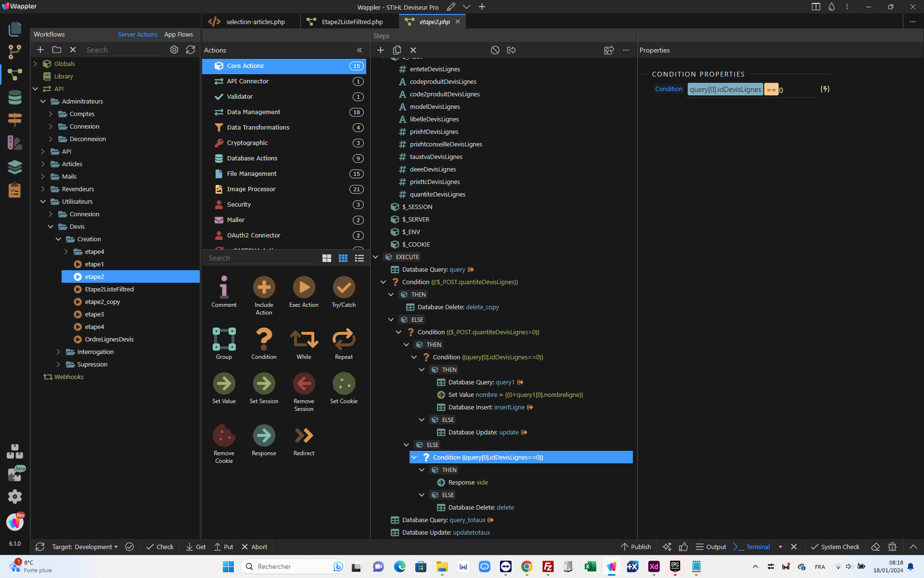Image resolution: width=924 pixels, height=578 pixels.
Task: Open Excel from the Windows taskbar
Action: pos(590,566)
